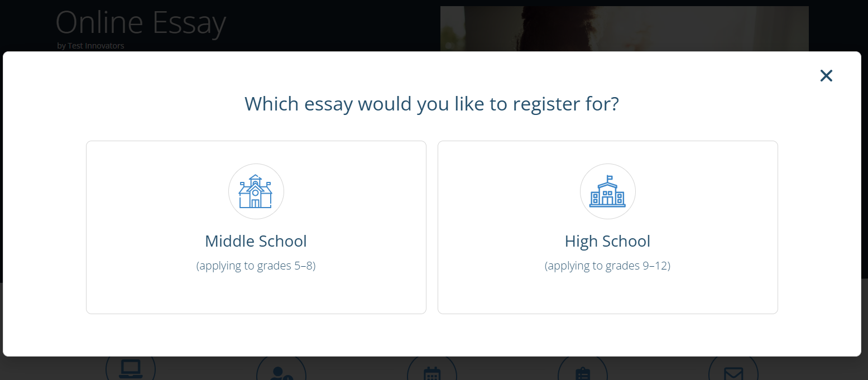This screenshot has height=380, width=868.
Task: Click the 'by Test Innovators' byline
Action: click(x=90, y=46)
